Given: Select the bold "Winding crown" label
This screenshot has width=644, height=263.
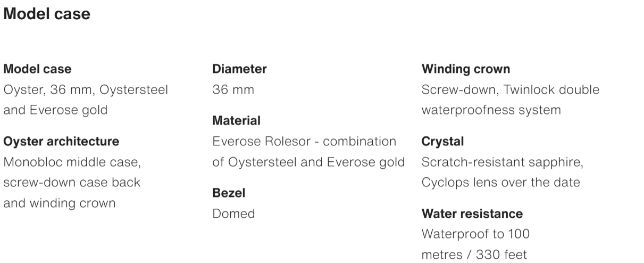Looking at the screenshot, I should pyautogui.click(x=465, y=69).
